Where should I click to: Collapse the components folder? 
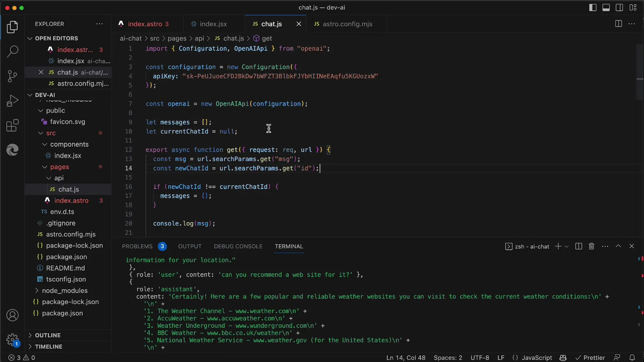click(x=68, y=144)
